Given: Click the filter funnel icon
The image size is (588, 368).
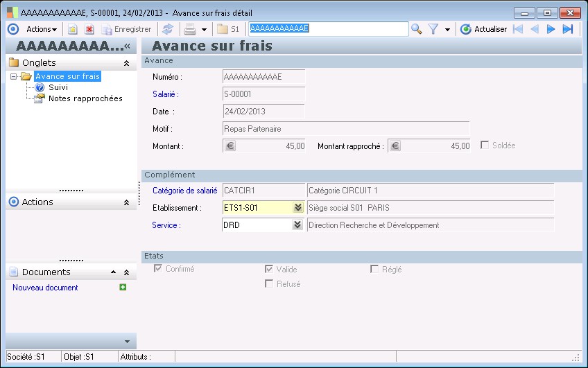Looking at the screenshot, I should (433, 29).
